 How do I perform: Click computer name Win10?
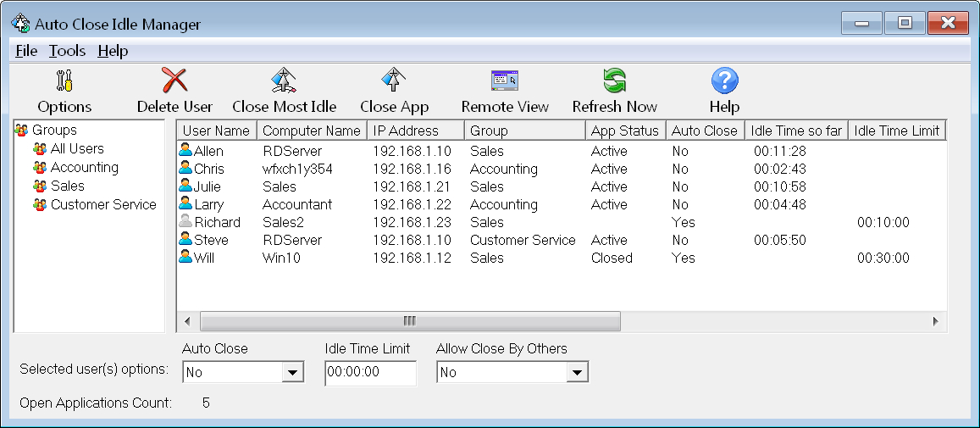281,258
